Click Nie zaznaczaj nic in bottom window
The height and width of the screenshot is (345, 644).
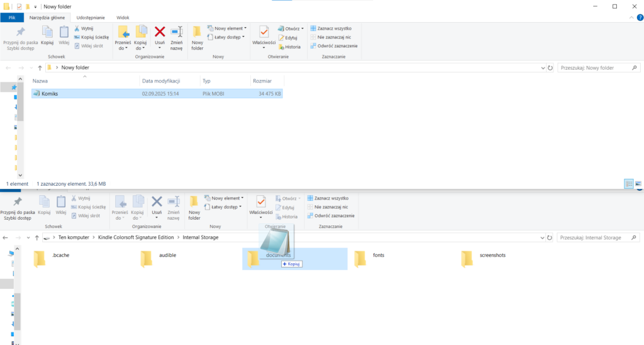point(328,207)
